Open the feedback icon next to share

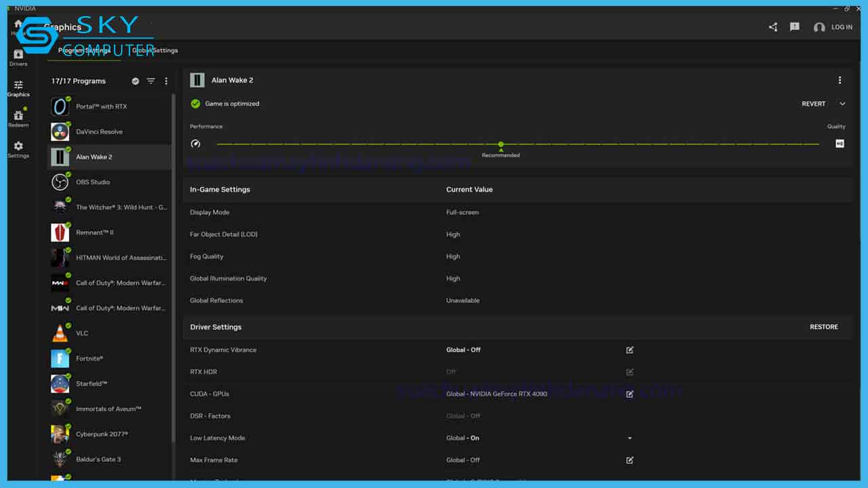click(x=794, y=26)
